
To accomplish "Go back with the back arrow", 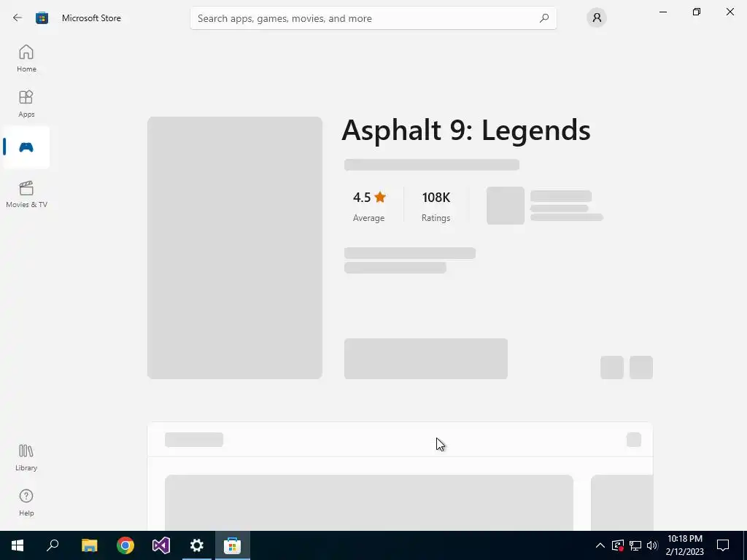I will pyautogui.click(x=18, y=18).
